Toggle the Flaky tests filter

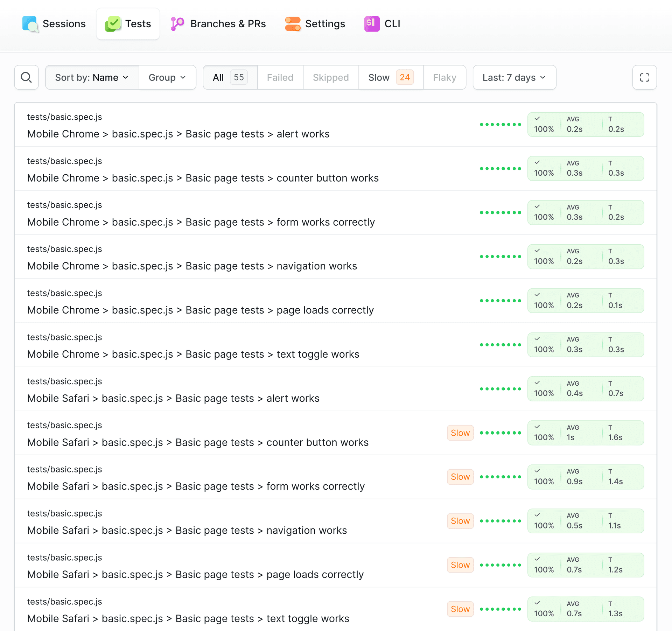pyautogui.click(x=444, y=77)
